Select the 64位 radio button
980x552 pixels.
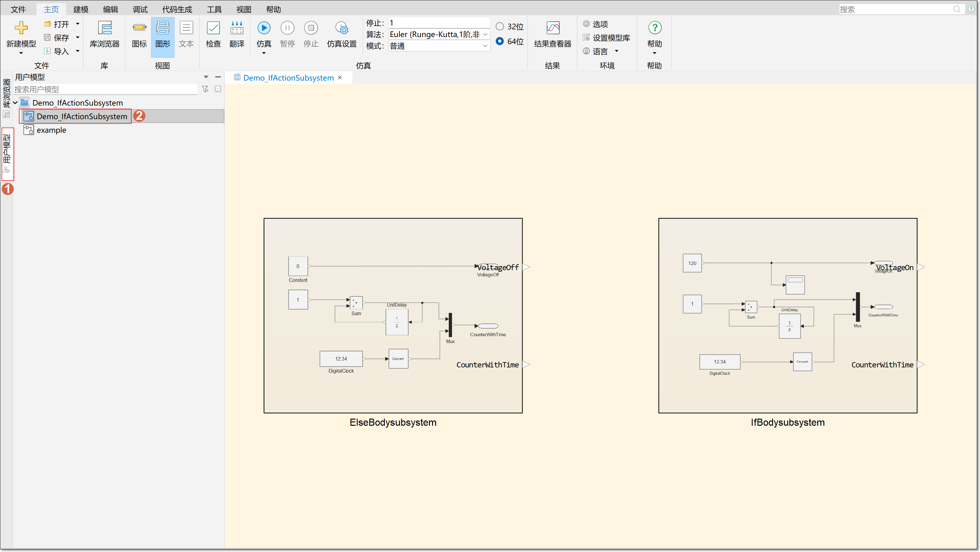[x=499, y=41]
